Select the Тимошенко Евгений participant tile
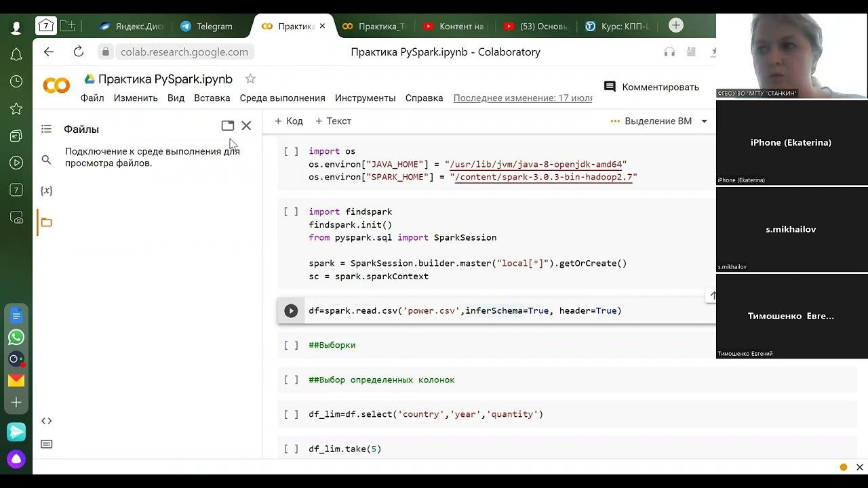Image resolution: width=868 pixels, height=488 pixels. (x=792, y=316)
